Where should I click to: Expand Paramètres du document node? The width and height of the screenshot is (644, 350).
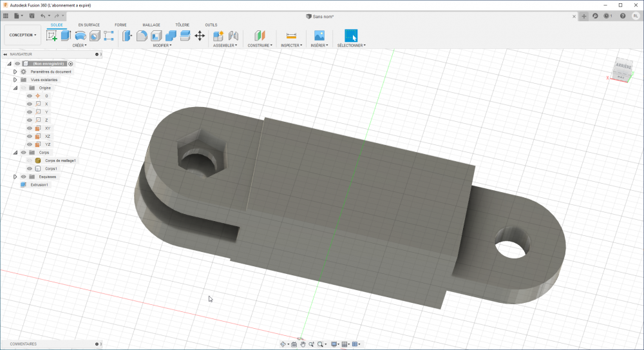pyautogui.click(x=15, y=72)
